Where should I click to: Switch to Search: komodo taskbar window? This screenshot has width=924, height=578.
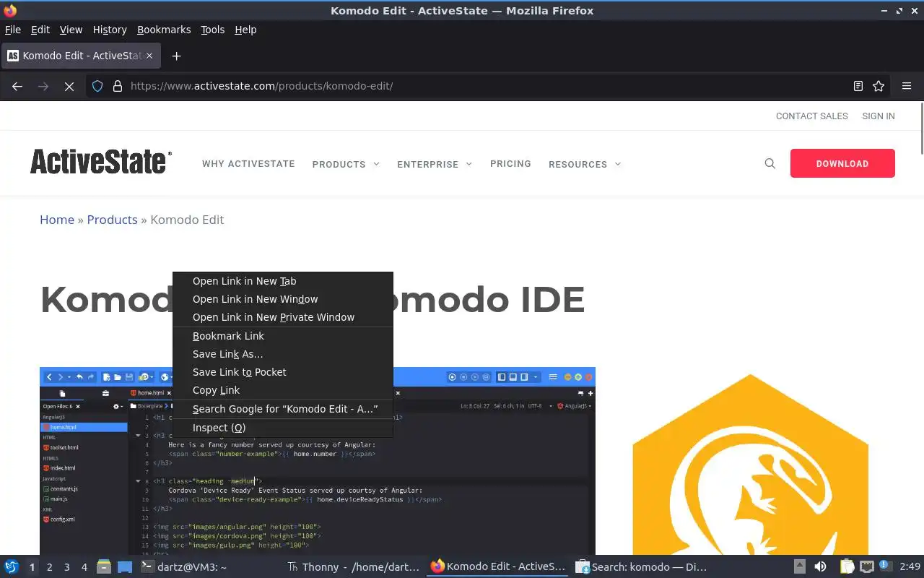click(x=642, y=567)
